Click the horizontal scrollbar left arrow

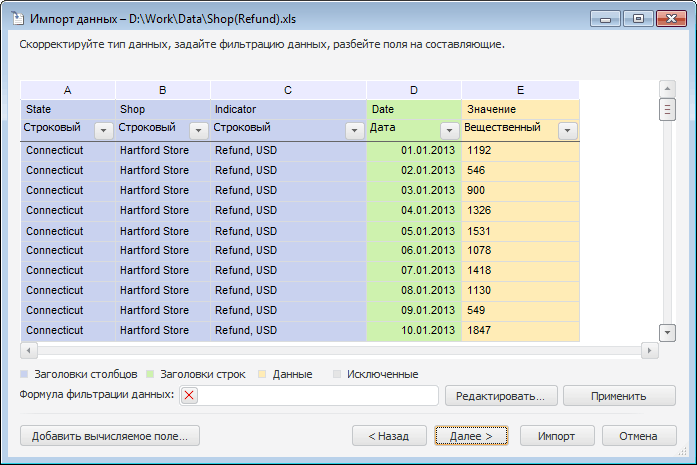pos(29,350)
